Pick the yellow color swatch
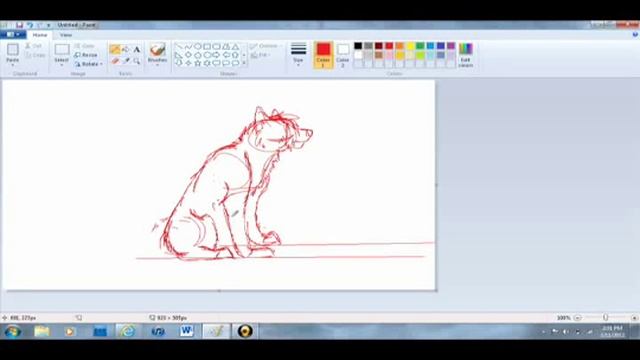Screen dimensions: 640x360 [410, 46]
